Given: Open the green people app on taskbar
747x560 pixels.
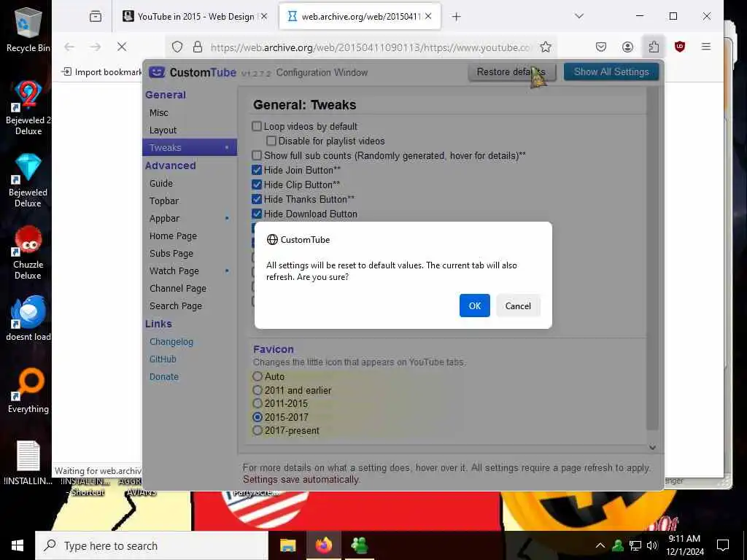Looking at the screenshot, I should tap(359, 545).
